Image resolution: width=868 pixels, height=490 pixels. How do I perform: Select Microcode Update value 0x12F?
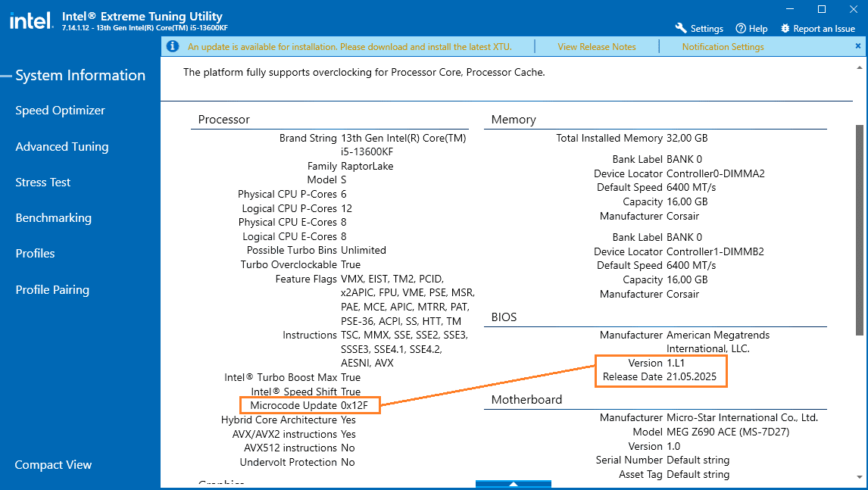354,405
